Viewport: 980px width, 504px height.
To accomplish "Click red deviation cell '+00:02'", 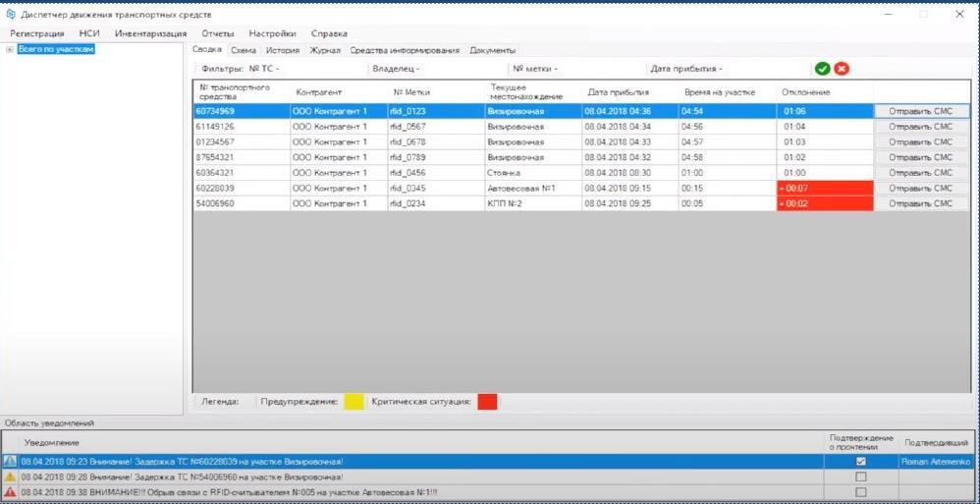I will (x=825, y=203).
